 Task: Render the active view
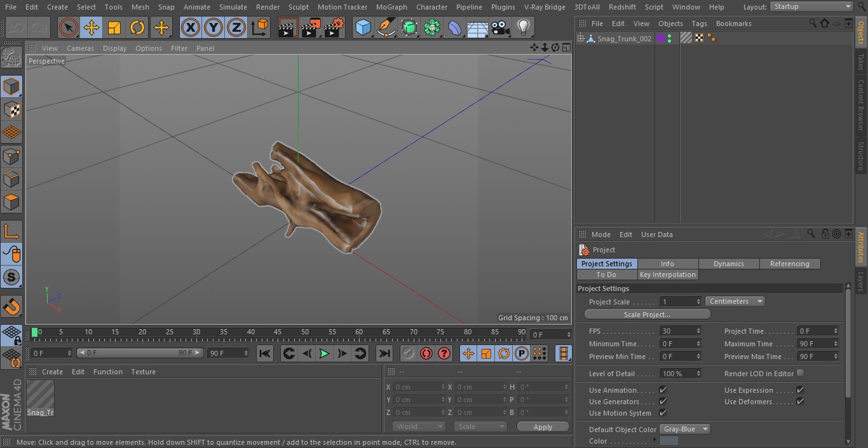[288, 28]
